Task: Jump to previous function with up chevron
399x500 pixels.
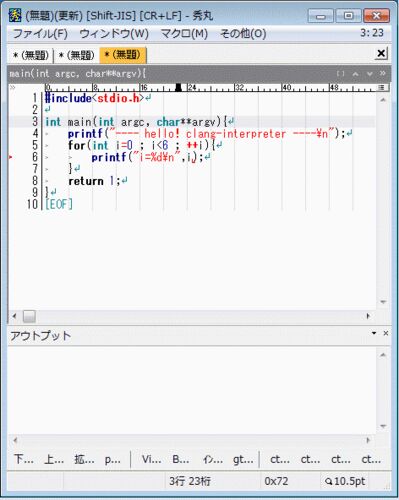Action: point(356,74)
